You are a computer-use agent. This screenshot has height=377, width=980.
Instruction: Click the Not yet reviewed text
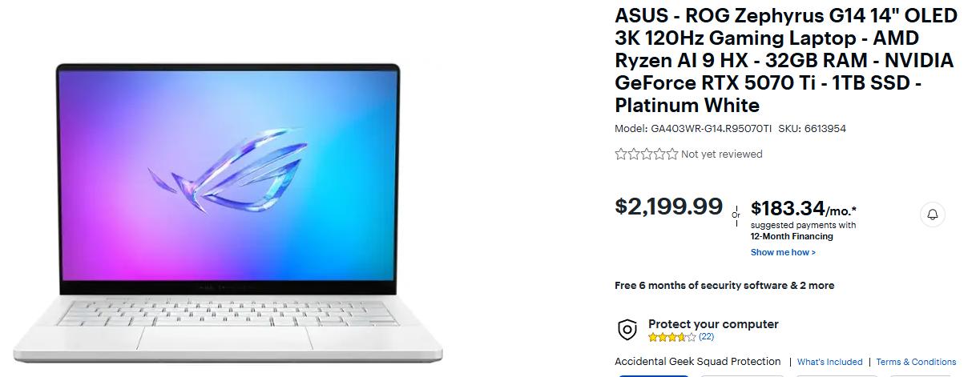(721, 154)
